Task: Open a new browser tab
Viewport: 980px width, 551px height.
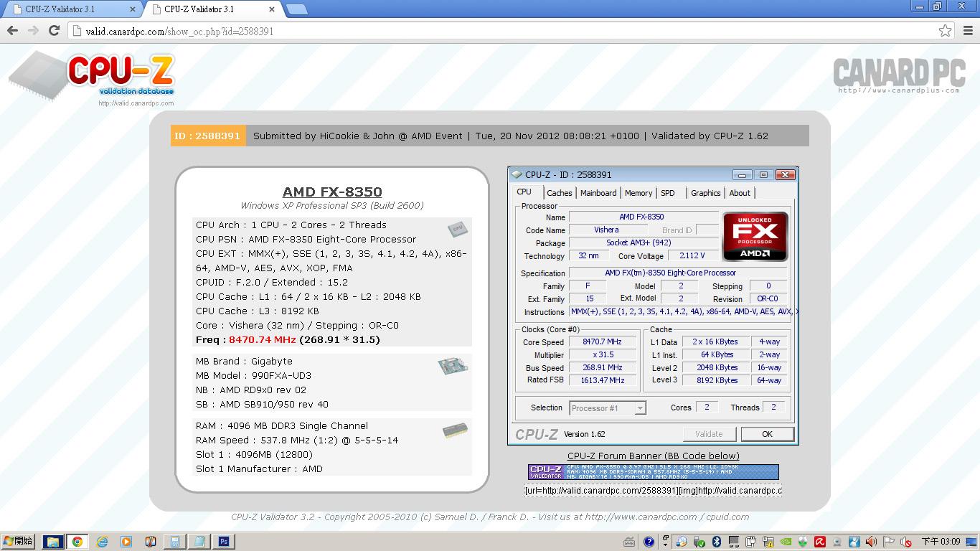Action: pos(296,9)
